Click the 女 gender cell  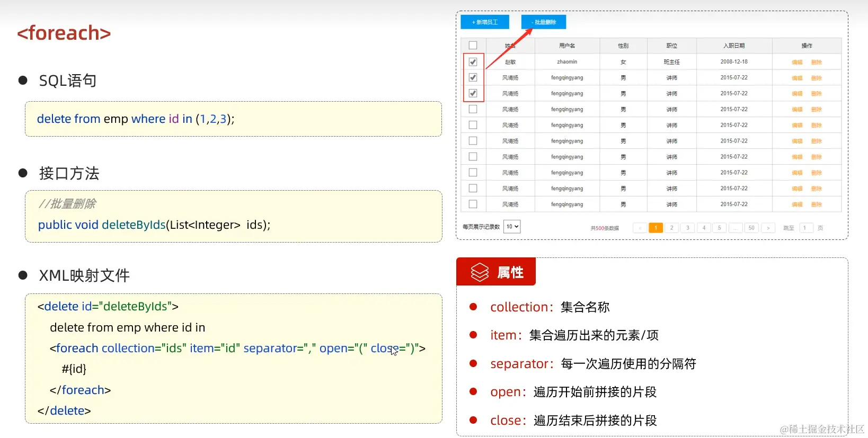pyautogui.click(x=623, y=62)
